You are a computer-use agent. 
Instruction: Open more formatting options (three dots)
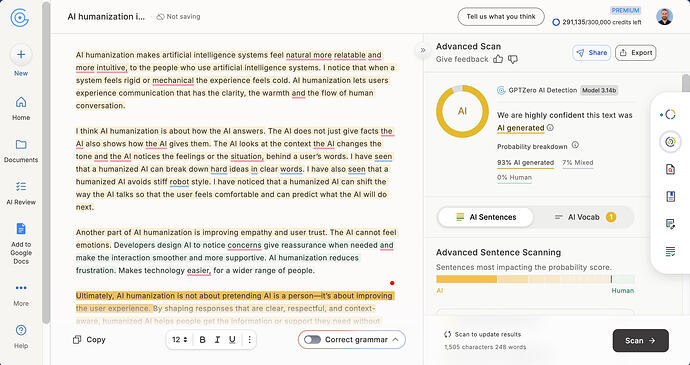pyautogui.click(x=250, y=339)
